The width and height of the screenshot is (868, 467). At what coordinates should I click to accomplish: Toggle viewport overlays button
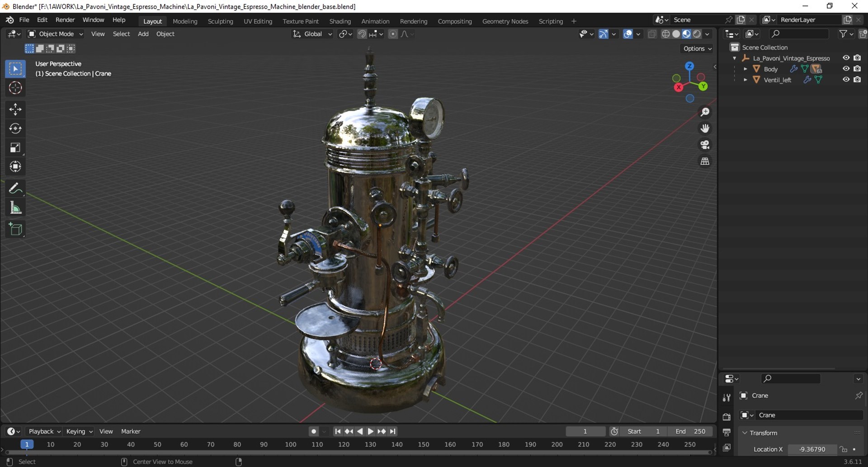click(627, 34)
